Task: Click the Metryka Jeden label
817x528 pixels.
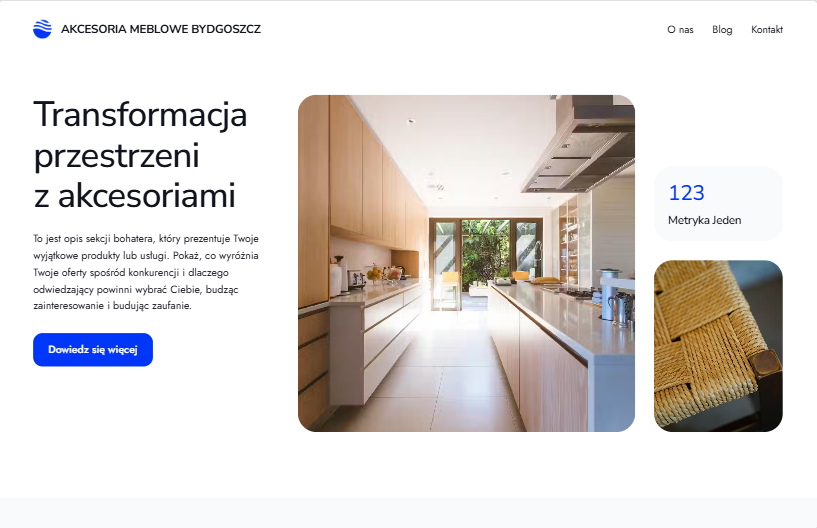Action: (x=704, y=220)
